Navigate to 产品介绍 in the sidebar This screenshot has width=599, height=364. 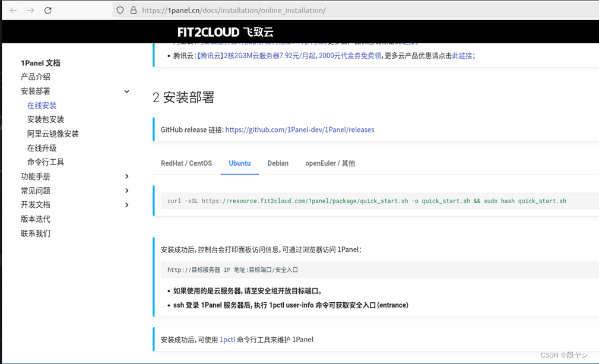(x=36, y=77)
